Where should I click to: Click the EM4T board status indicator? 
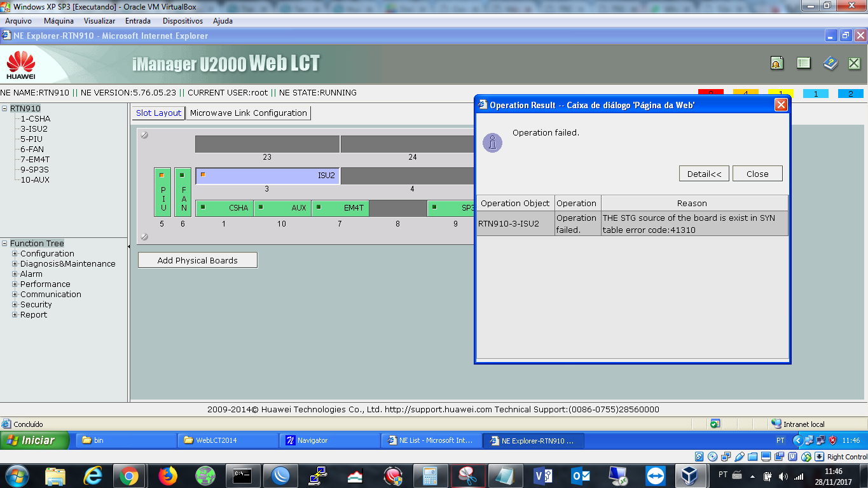point(319,207)
